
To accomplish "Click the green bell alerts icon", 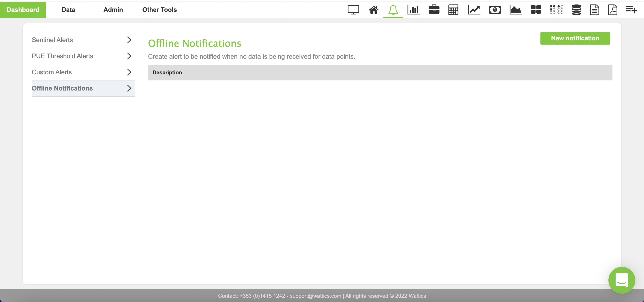I will coord(393,10).
